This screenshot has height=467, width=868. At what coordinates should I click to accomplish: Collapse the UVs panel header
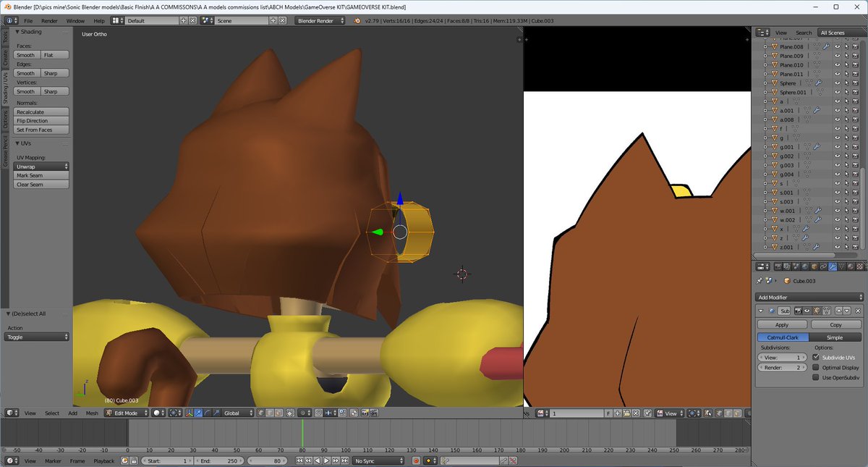tap(24, 143)
